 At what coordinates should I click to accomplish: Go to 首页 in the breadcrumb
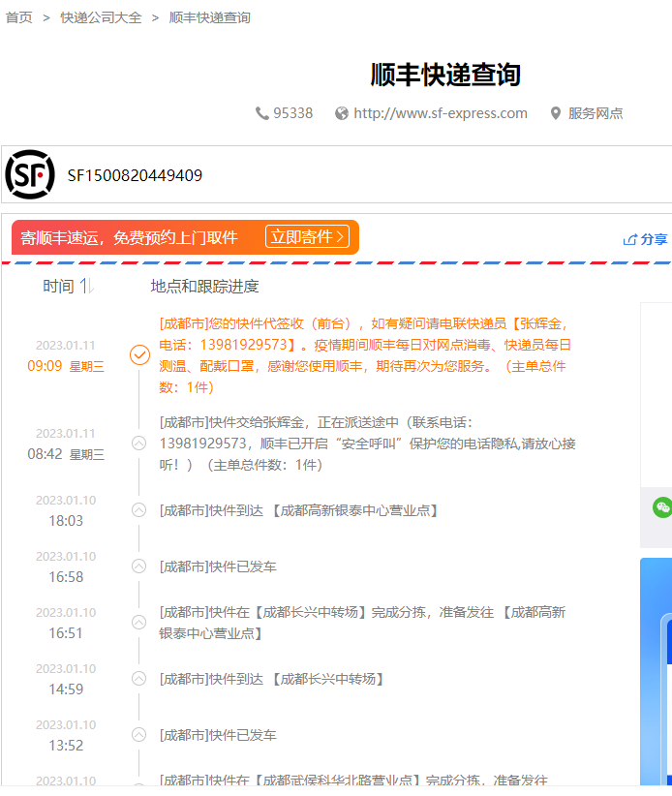click(18, 17)
